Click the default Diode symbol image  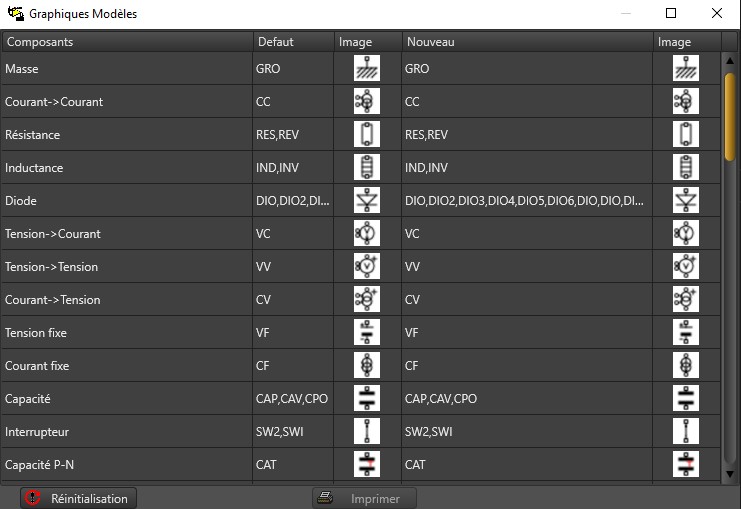(367, 201)
